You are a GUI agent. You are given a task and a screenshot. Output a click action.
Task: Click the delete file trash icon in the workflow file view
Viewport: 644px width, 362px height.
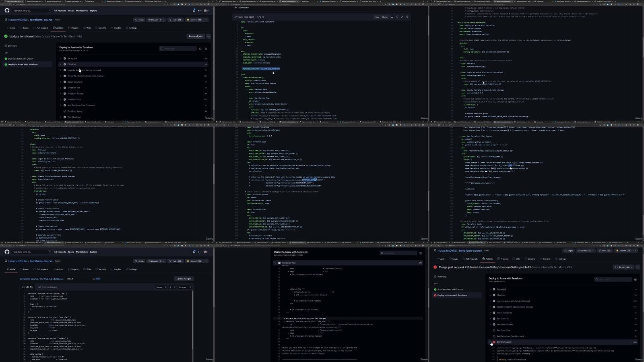click(x=407, y=17)
